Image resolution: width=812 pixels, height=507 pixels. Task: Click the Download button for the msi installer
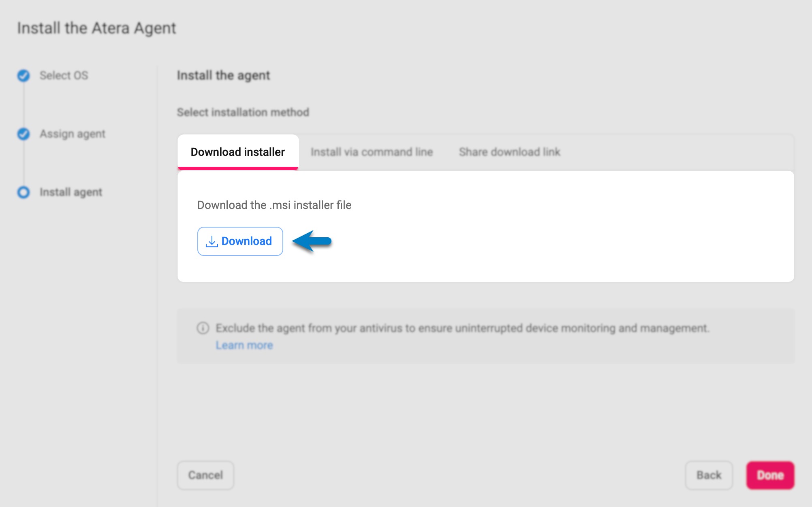(x=240, y=241)
